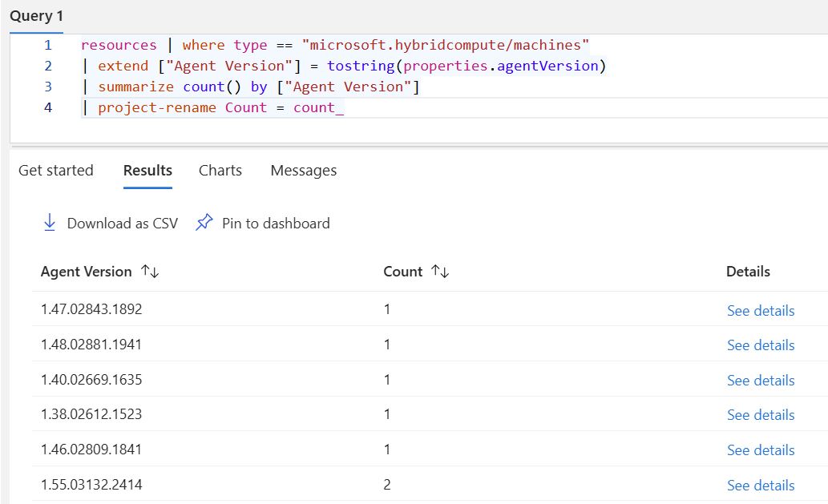Image resolution: width=828 pixels, height=504 pixels.
Task: See details for version 1.46.02809.1841
Action: 761,450
